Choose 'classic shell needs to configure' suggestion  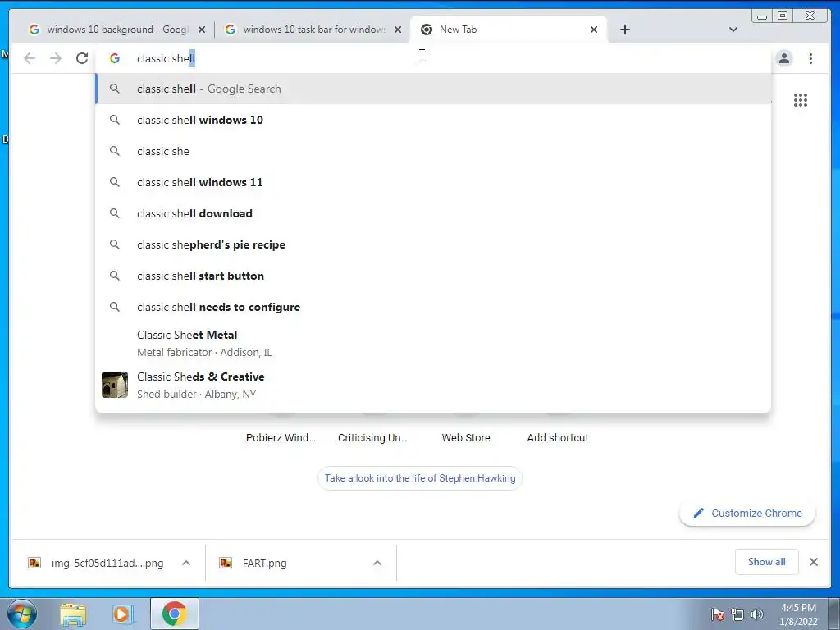pos(433,307)
